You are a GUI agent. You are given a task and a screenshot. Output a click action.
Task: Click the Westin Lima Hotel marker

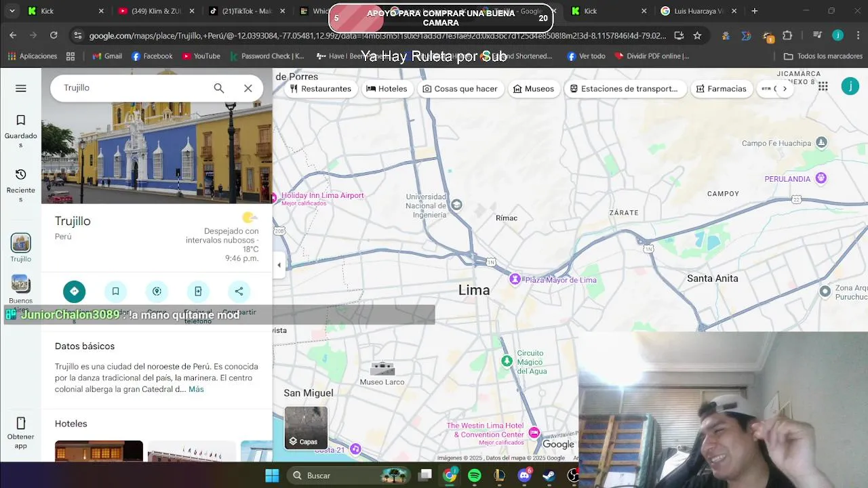(534, 432)
